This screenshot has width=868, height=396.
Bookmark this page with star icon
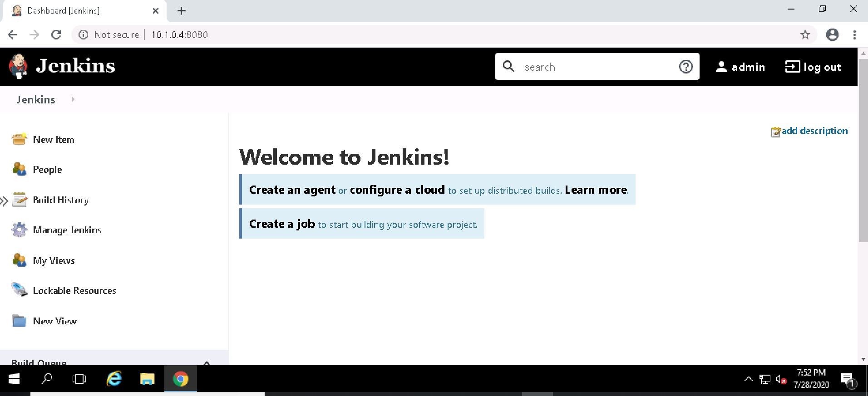805,35
